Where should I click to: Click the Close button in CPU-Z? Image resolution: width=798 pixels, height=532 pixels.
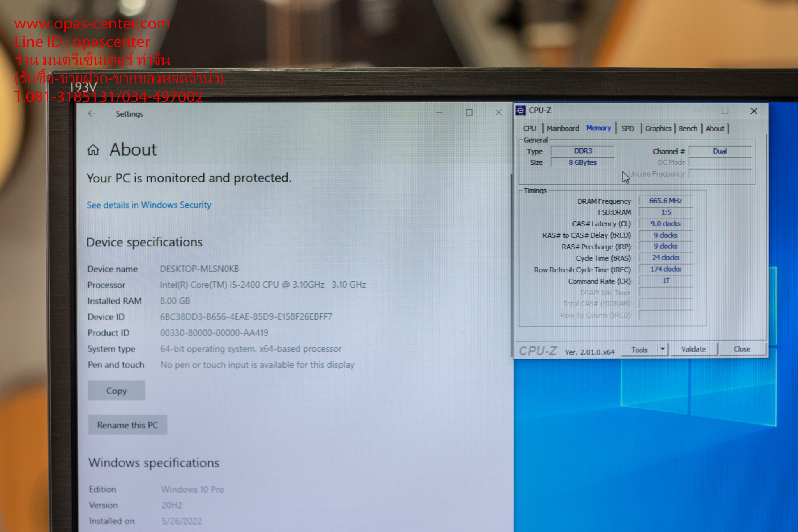click(742, 349)
